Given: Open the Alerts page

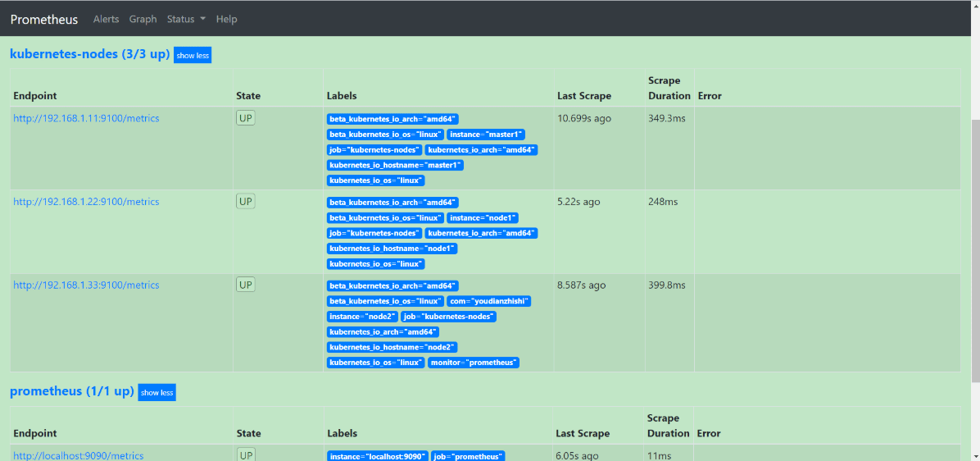Looking at the screenshot, I should click(106, 20).
